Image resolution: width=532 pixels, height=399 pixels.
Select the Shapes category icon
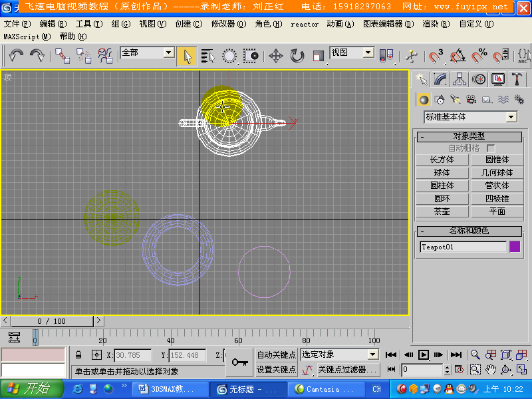pos(440,100)
